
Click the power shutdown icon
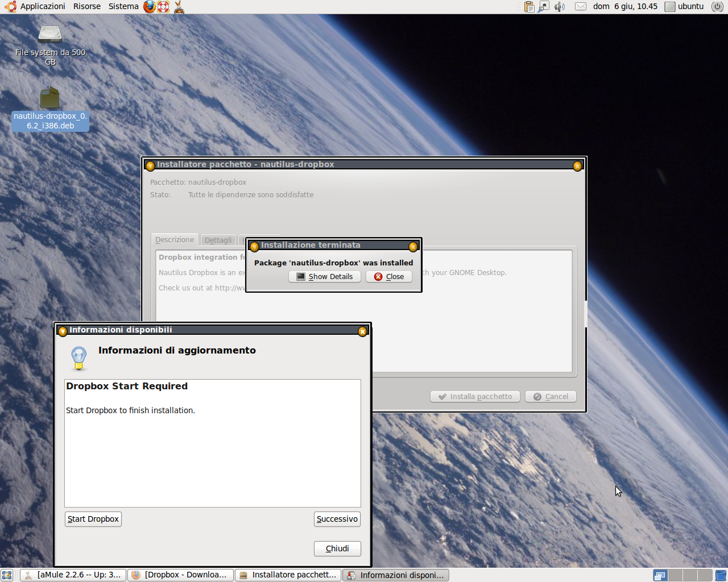click(x=717, y=7)
